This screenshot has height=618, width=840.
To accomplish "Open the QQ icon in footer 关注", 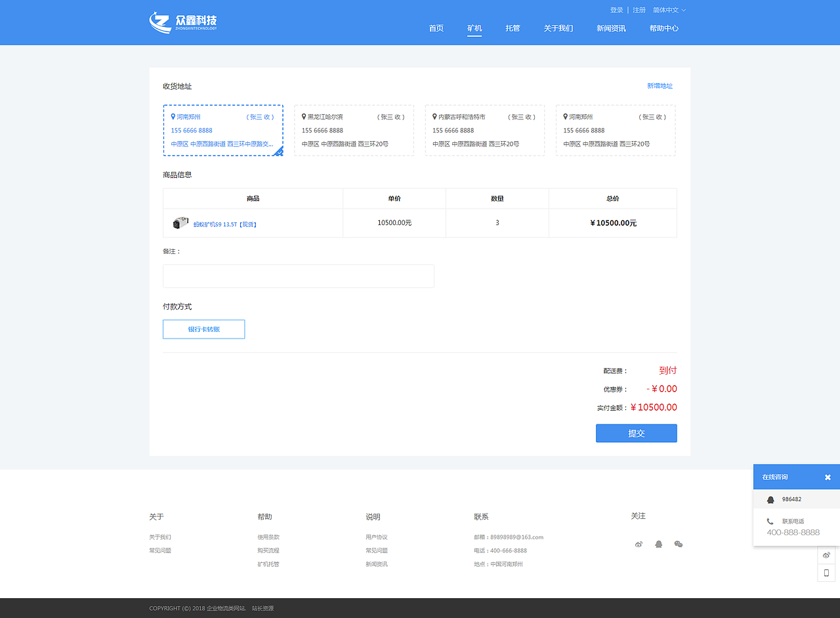I will coord(658,544).
